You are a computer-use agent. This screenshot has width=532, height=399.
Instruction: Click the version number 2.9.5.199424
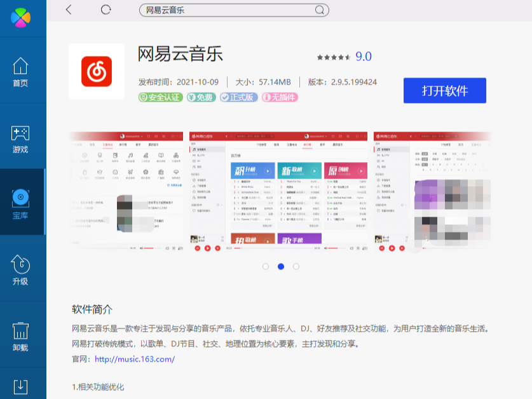354,82
